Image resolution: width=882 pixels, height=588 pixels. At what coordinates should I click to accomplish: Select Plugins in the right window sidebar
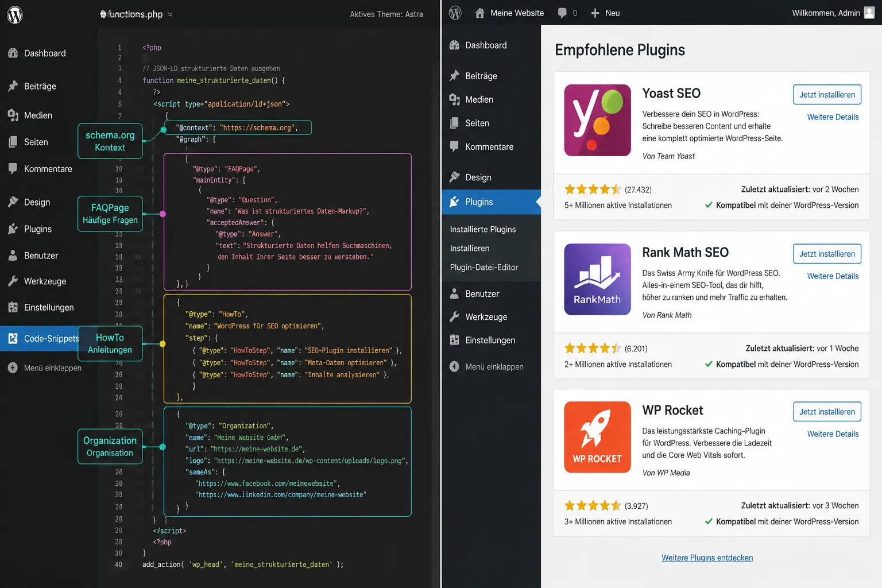(x=491, y=202)
